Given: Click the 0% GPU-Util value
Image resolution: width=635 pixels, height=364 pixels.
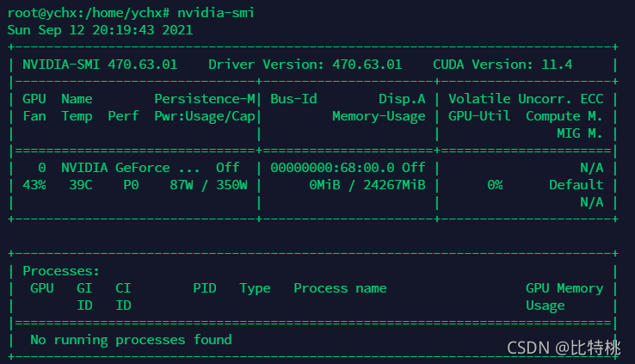Looking at the screenshot, I should [495, 185].
